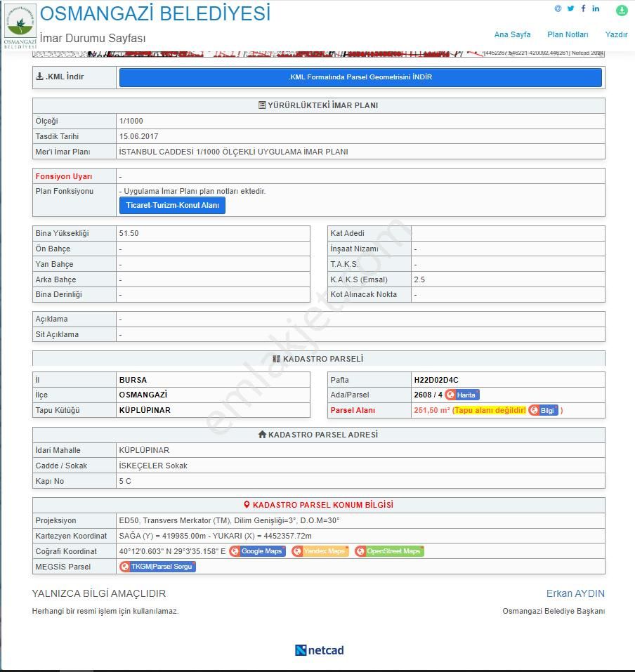
Task: Select Yazdır to print page
Action: tap(616, 34)
